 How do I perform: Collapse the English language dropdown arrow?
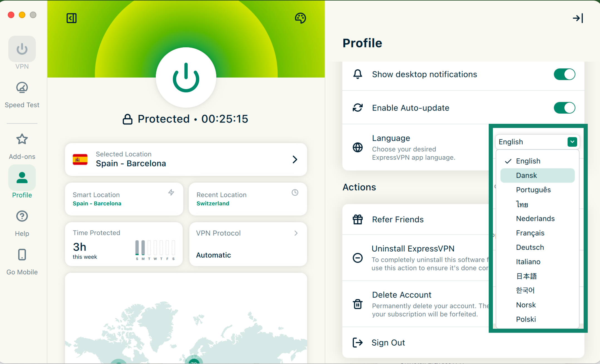tap(572, 142)
